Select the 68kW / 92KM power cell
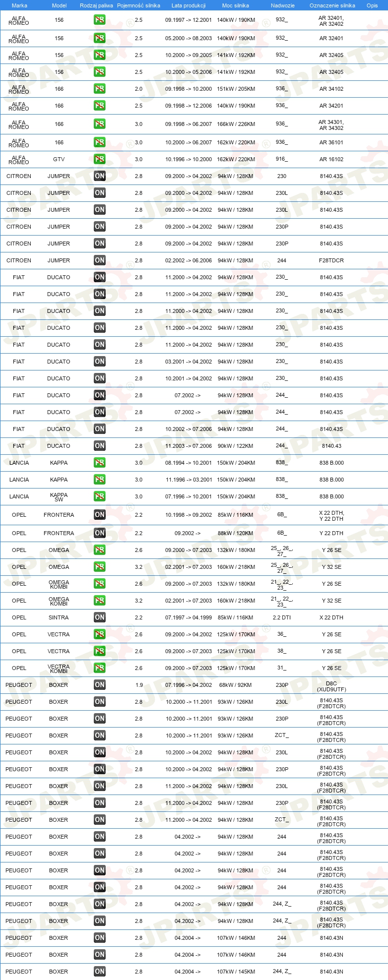 tap(236, 685)
